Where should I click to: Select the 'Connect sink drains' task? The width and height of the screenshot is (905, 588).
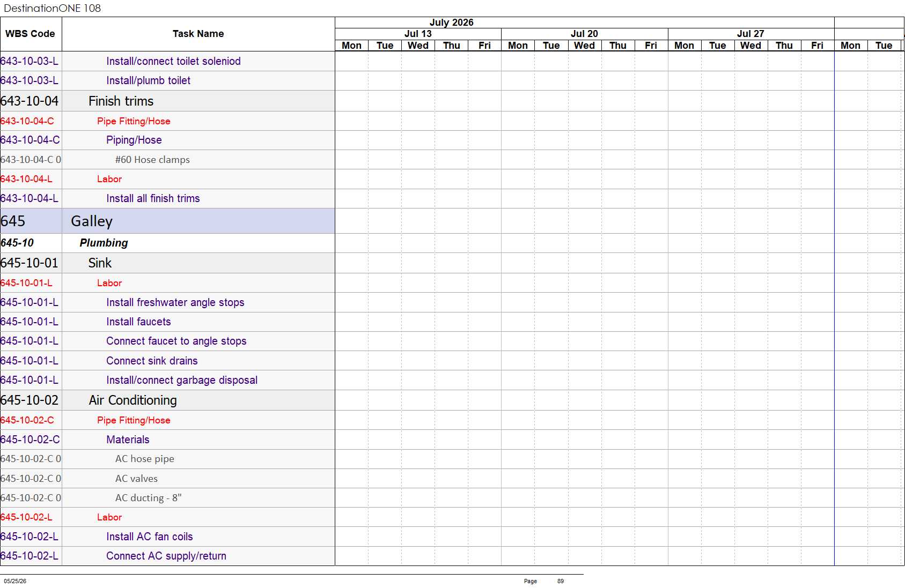tap(152, 361)
